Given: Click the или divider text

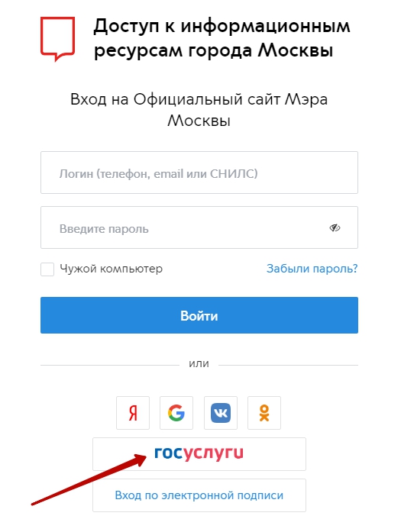Looking at the screenshot, I should click(x=199, y=363).
